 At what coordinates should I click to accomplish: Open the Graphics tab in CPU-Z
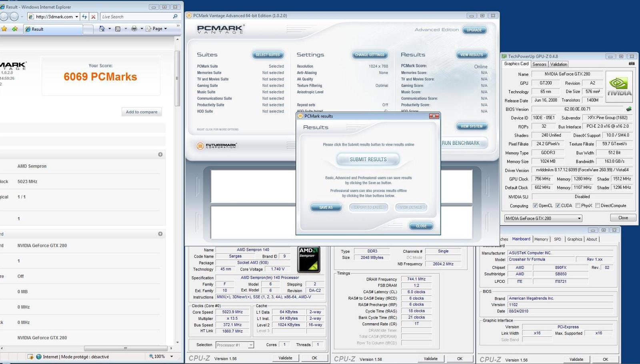(574, 239)
